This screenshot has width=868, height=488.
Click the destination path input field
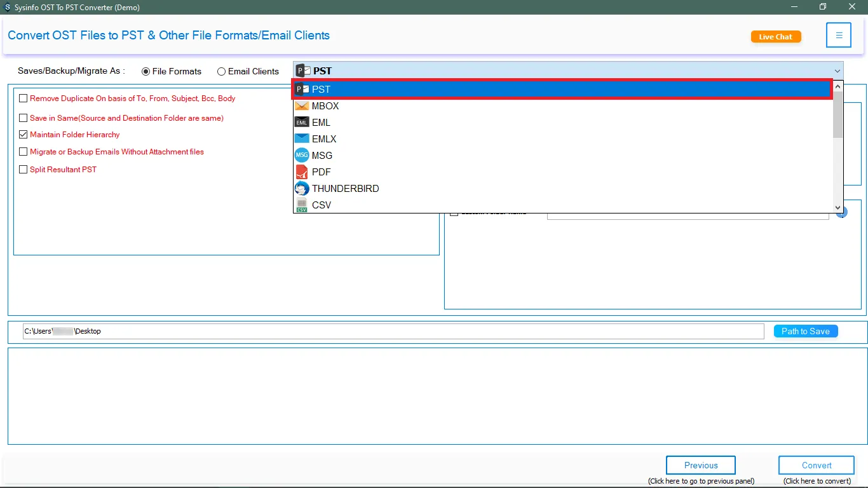pos(393,331)
